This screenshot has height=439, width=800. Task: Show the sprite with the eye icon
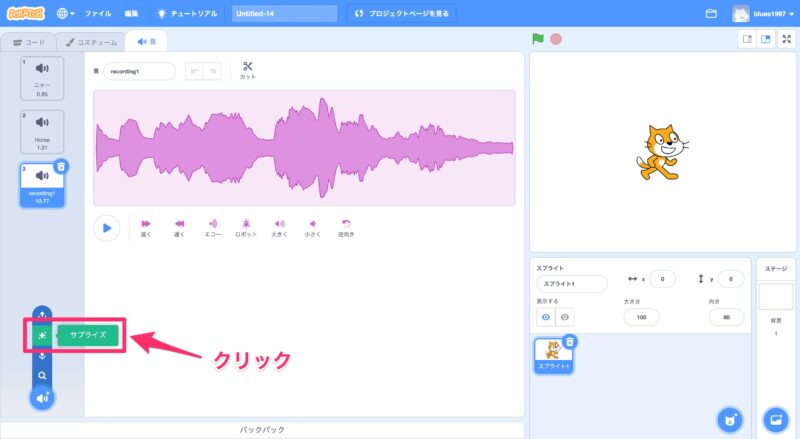[546, 317]
